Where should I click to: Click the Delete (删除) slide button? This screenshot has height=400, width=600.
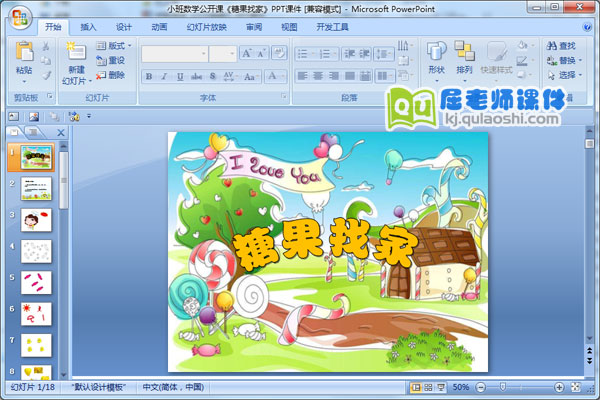pos(111,75)
